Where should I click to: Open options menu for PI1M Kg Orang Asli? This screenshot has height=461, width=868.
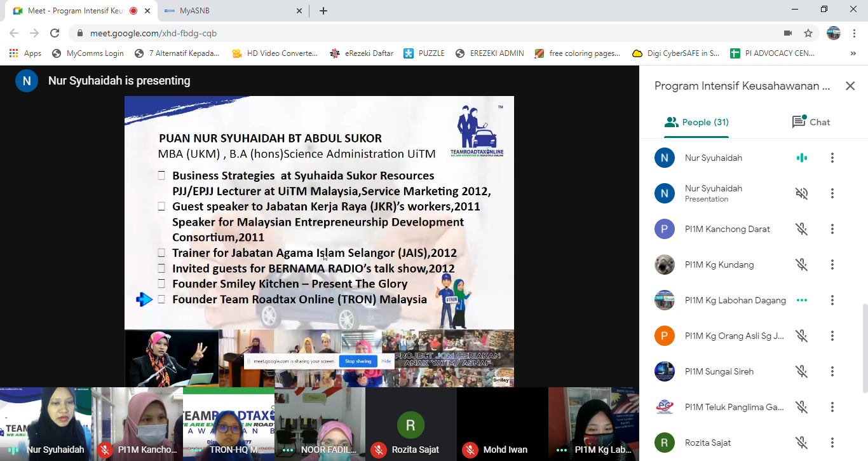(x=832, y=336)
